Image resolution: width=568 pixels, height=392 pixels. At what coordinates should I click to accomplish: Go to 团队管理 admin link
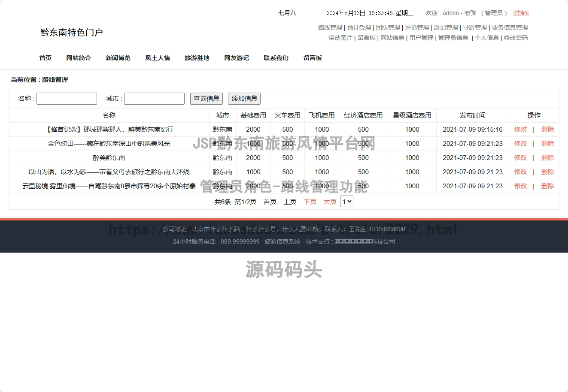pos(388,27)
